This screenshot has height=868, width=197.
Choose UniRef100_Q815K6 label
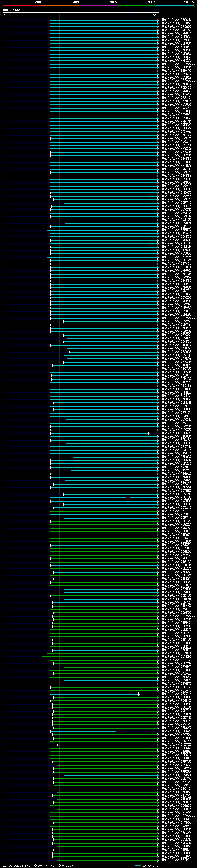click(176, 765)
